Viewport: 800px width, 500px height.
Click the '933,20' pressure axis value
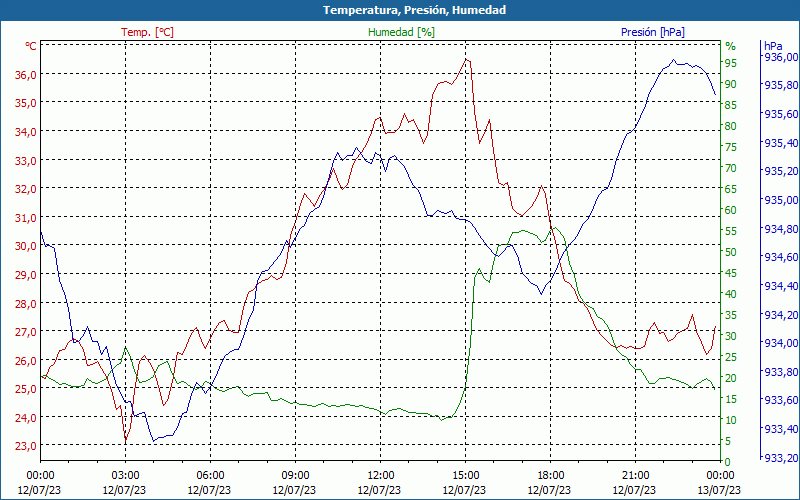[779, 458]
